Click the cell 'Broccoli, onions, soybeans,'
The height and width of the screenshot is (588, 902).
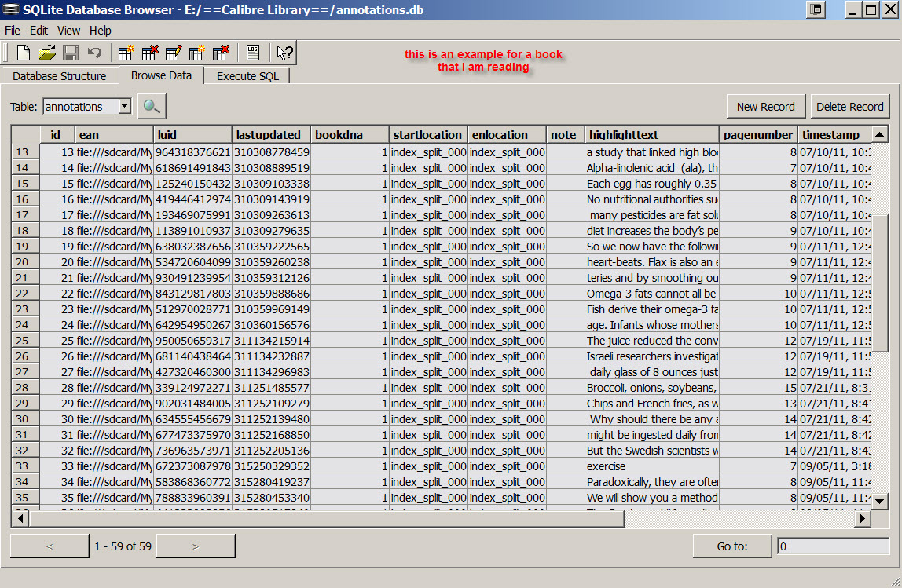click(652, 387)
